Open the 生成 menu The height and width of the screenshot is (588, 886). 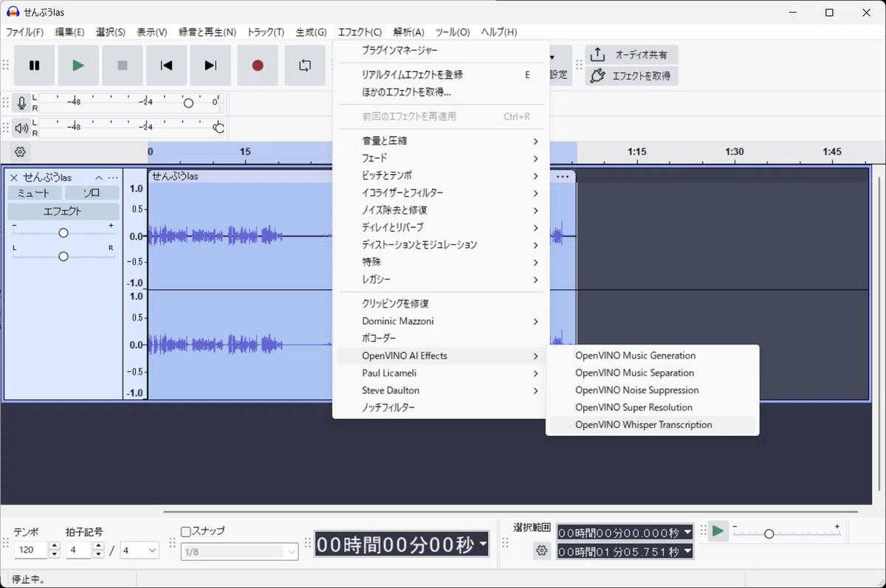[311, 32]
